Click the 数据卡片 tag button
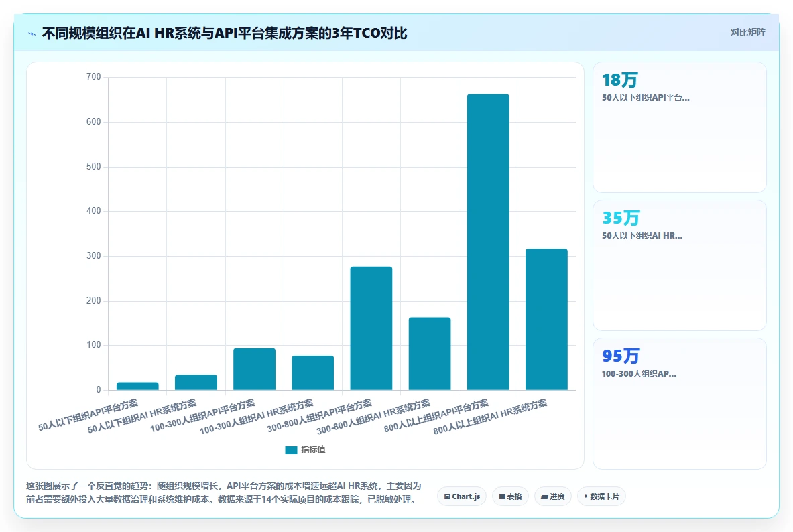Screen dimensions: 793x532 pyautogui.click(x=601, y=496)
